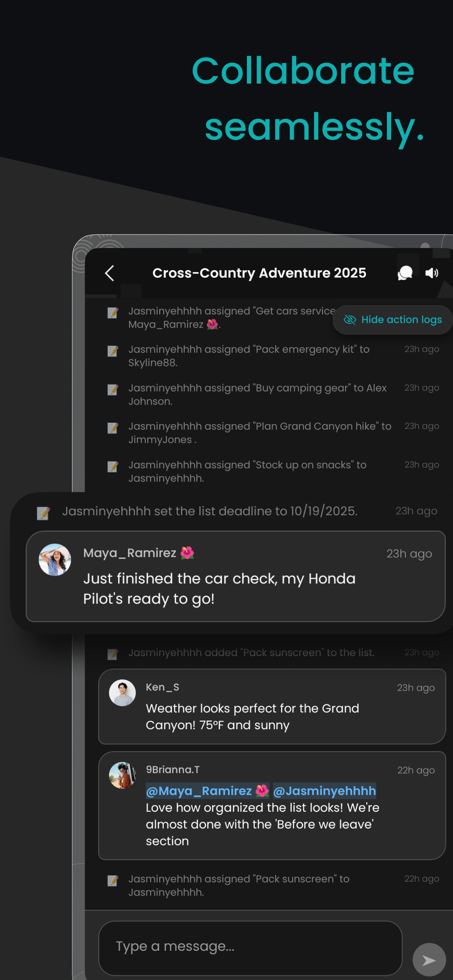Tap the back arrow icon

(x=109, y=273)
